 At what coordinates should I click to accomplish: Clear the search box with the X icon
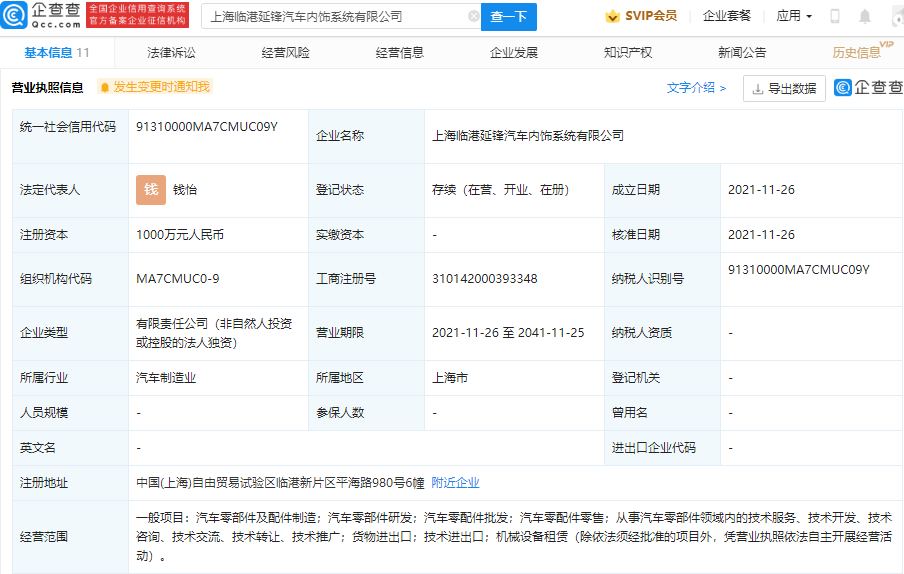pyautogui.click(x=474, y=17)
